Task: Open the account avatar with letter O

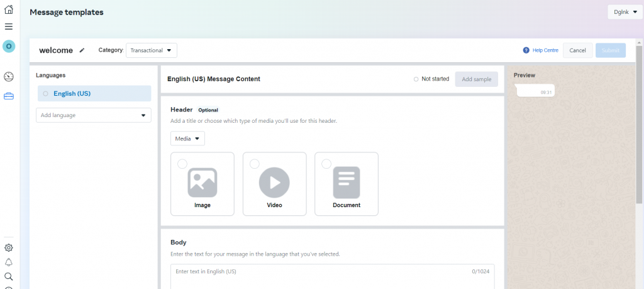Action: [9, 47]
